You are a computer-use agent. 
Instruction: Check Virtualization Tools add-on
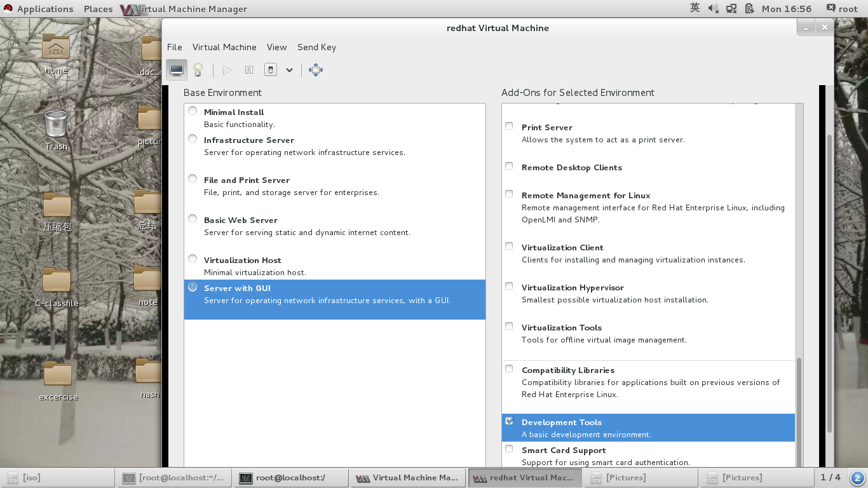[509, 326]
